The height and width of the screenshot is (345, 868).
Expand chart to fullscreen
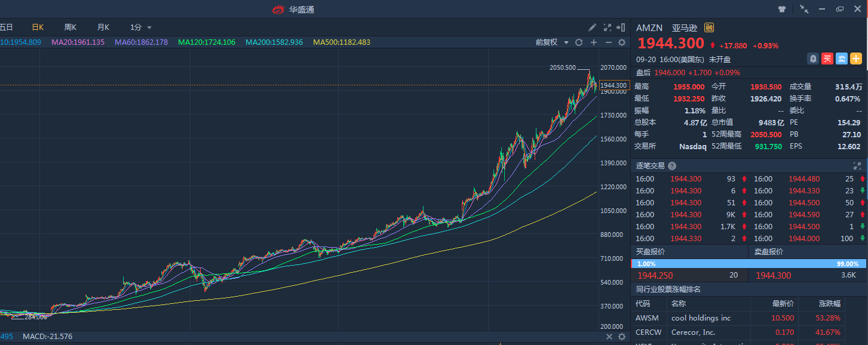click(608, 27)
